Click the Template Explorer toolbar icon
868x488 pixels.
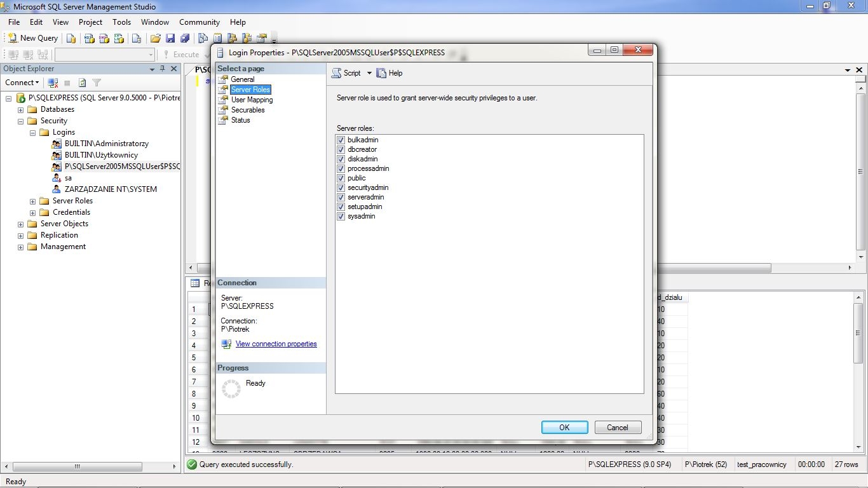pyautogui.click(x=247, y=38)
